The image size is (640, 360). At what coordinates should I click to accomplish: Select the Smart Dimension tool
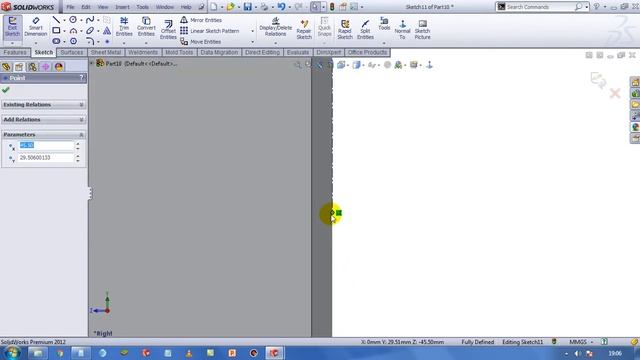(36, 27)
